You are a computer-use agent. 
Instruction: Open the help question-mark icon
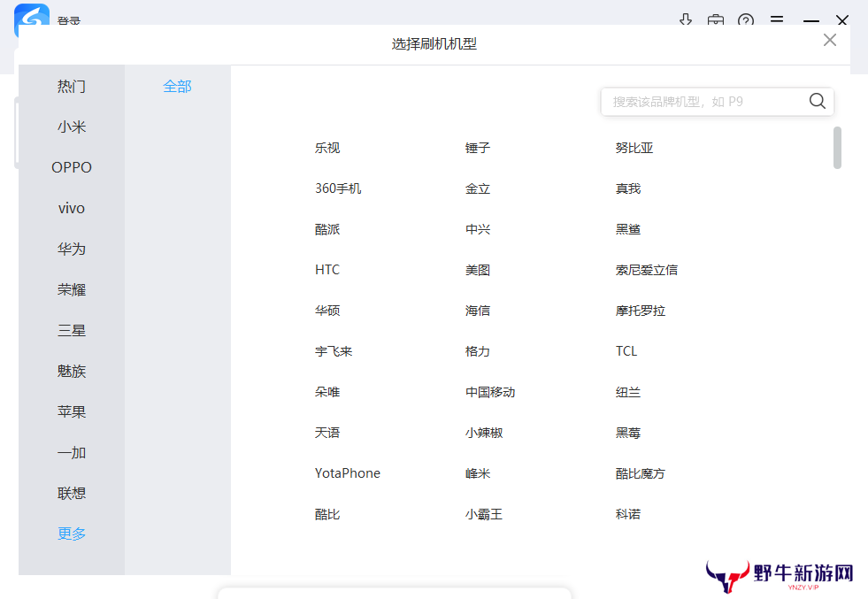point(746,21)
